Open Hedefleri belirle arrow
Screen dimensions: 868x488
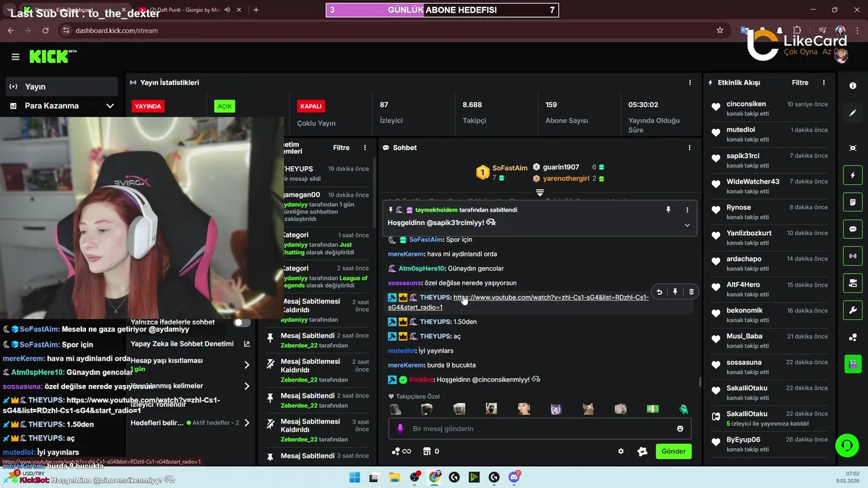[247, 423]
